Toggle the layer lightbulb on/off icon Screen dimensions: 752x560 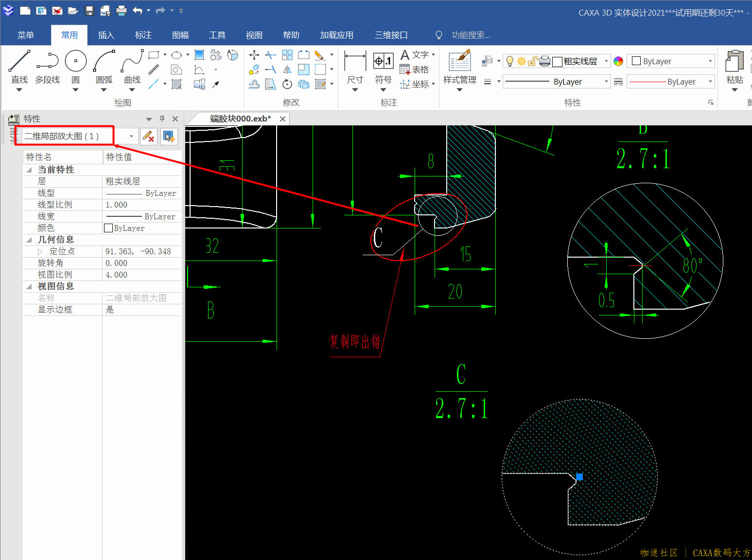[x=510, y=61]
